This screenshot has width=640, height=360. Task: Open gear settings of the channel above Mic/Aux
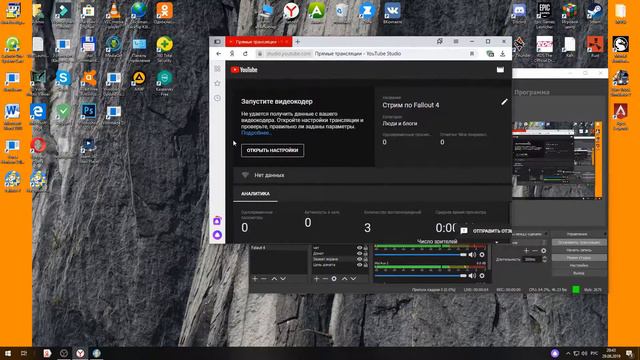(x=482, y=255)
